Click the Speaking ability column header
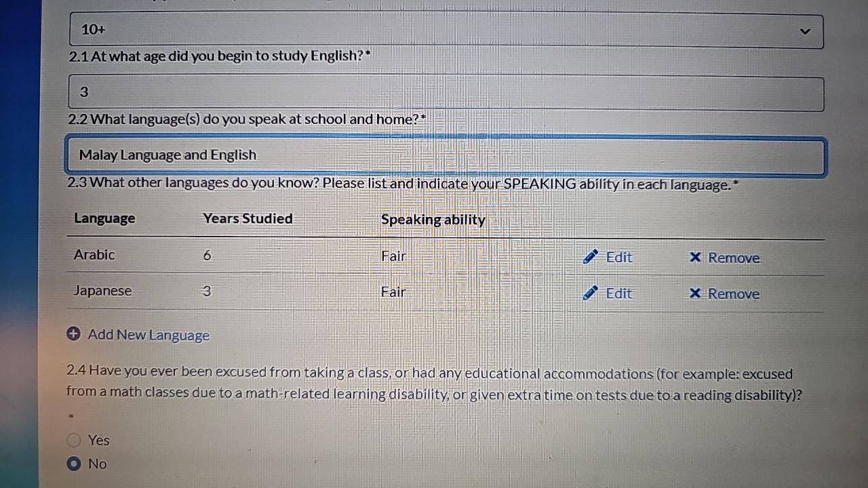The image size is (868, 488). (433, 220)
